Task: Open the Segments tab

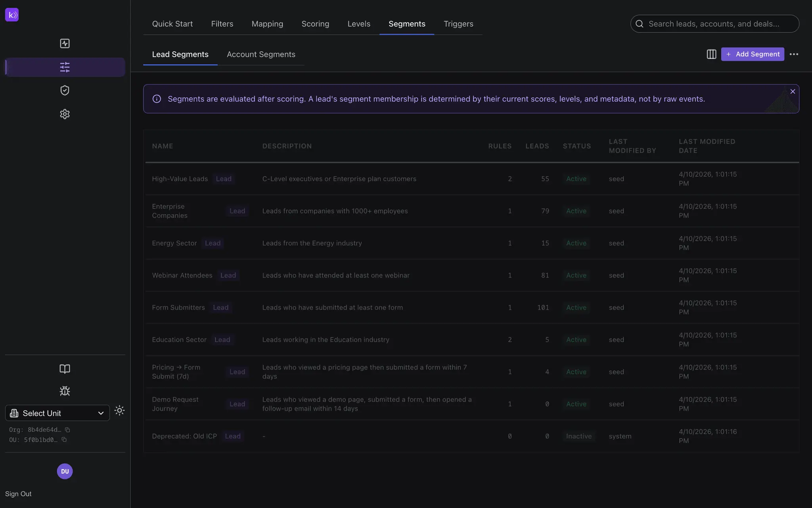Action: pos(407,24)
